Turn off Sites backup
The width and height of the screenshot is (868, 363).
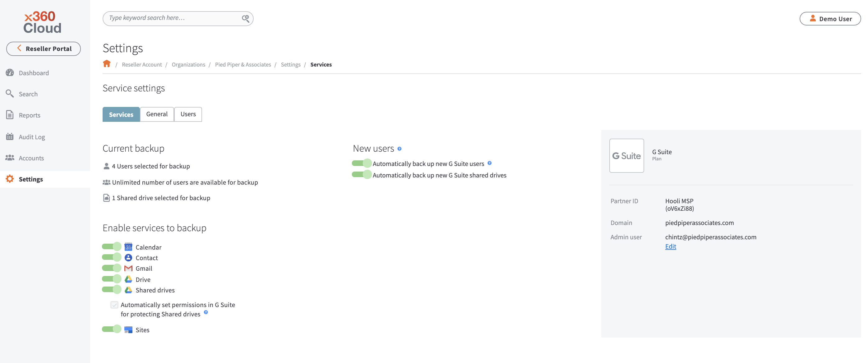[112, 329]
